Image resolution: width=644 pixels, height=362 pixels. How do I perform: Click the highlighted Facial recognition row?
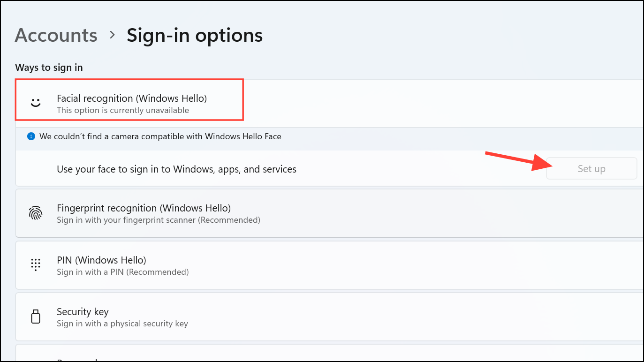129,99
